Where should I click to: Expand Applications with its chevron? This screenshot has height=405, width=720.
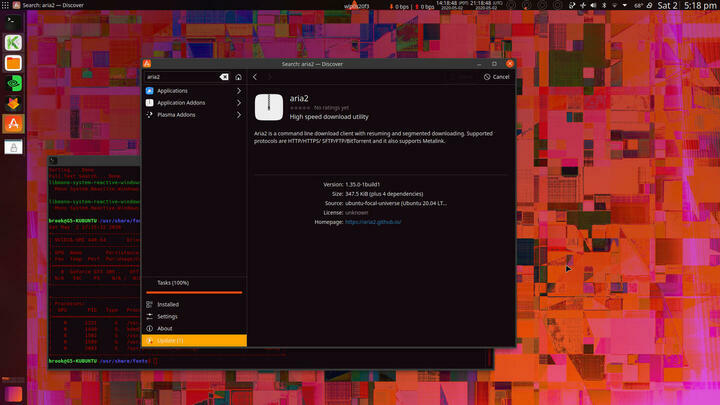(x=239, y=91)
